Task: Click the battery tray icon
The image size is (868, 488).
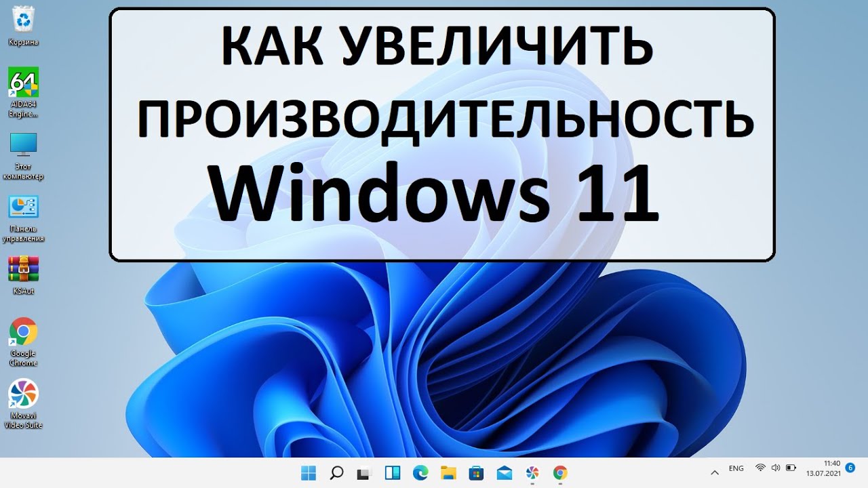Action: (x=790, y=468)
